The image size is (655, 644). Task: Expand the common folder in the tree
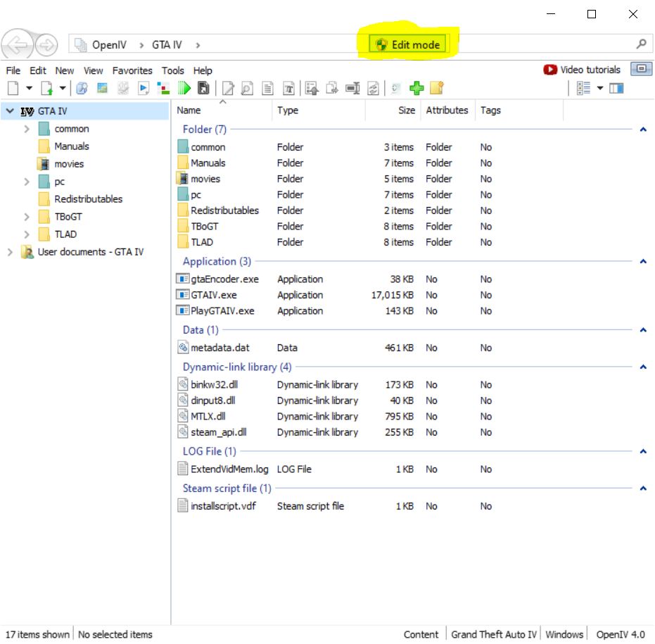click(x=27, y=129)
